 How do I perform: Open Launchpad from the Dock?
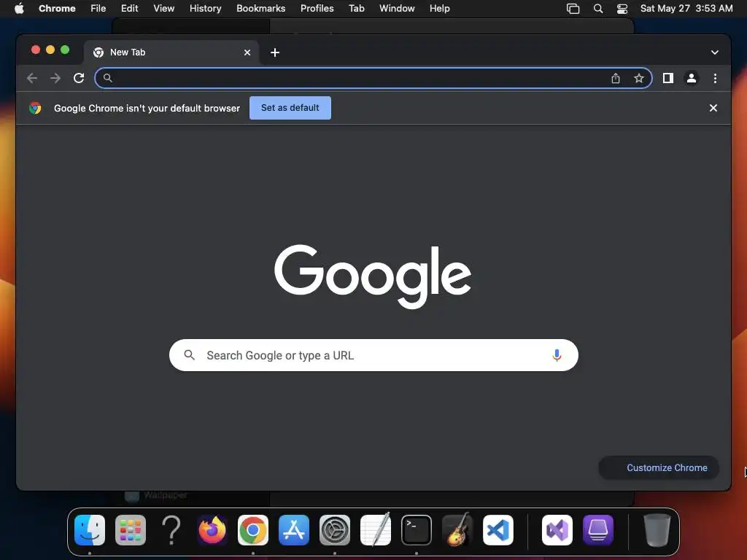tap(131, 530)
